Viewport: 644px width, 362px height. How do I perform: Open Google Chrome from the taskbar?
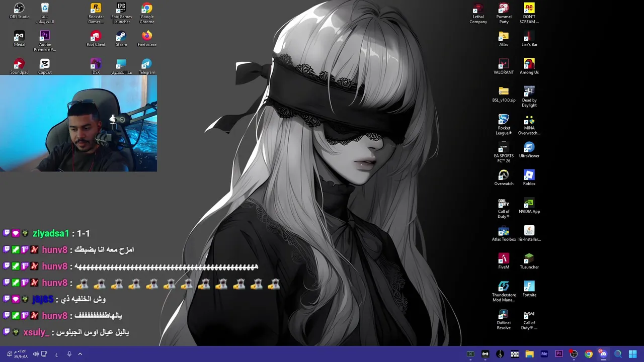[588, 354]
